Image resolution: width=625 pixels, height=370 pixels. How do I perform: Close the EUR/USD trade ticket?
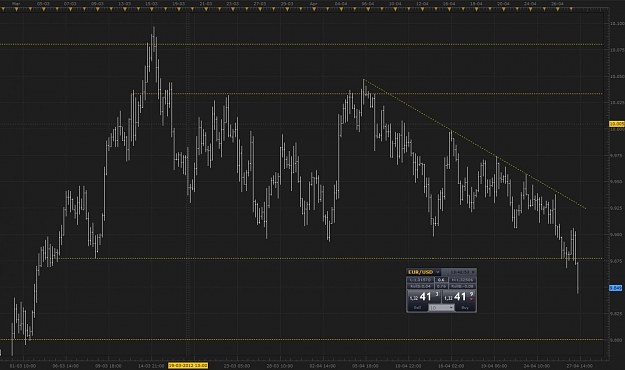(473, 272)
